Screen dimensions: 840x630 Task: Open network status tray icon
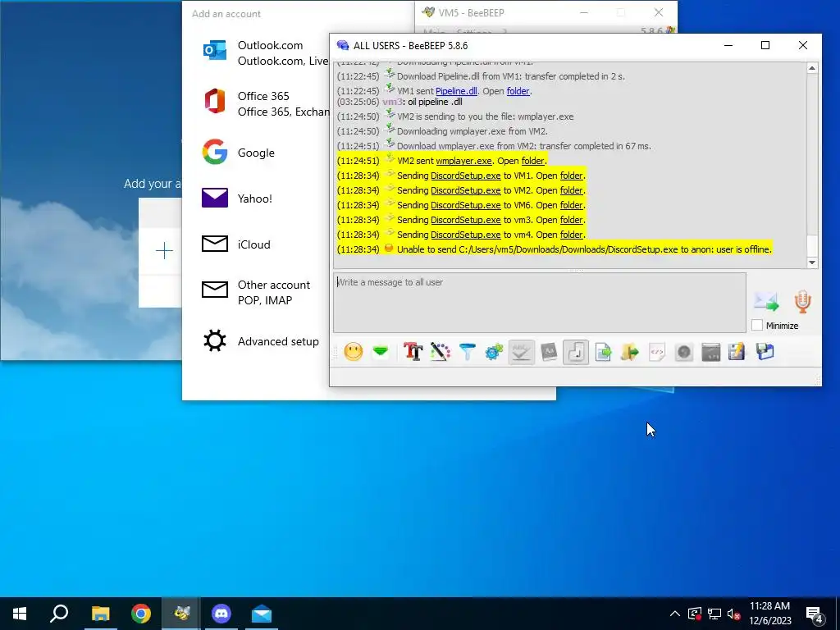[x=714, y=614]
